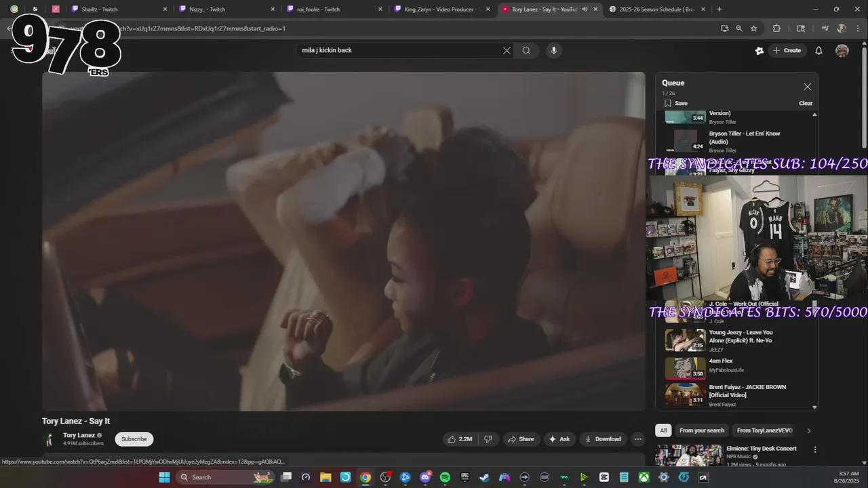Start voice search with the microphone icon
This screenshot has height=488, width=868.
pos(554,50)
